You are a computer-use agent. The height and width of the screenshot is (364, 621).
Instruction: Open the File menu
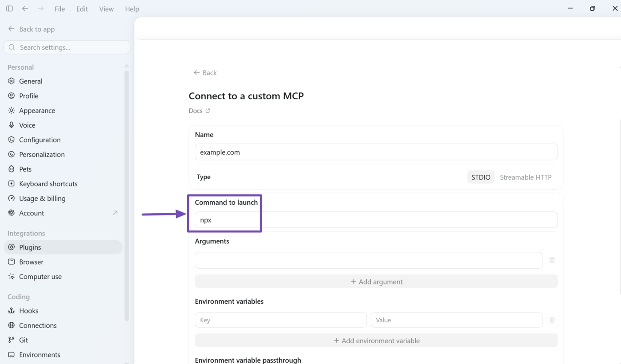(x=60, y=9)
